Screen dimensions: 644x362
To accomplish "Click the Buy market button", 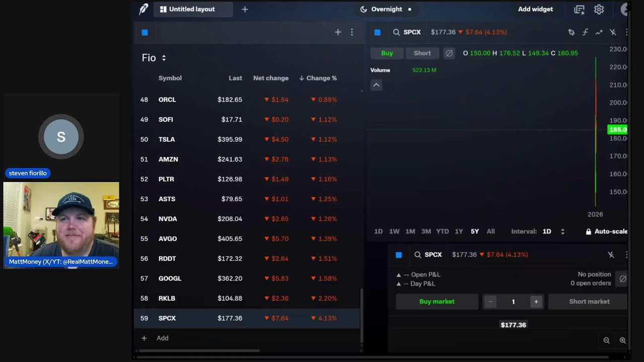I will coord(437,302).
